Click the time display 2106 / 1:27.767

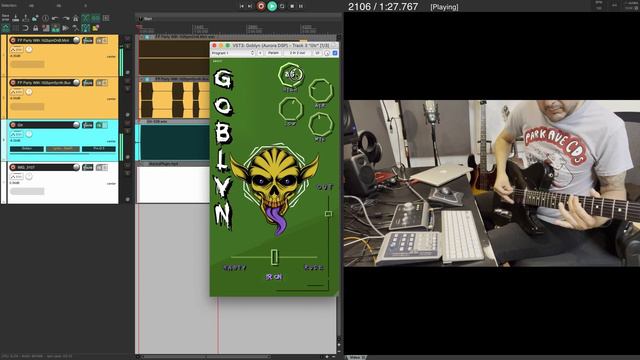tap(383, 7)
